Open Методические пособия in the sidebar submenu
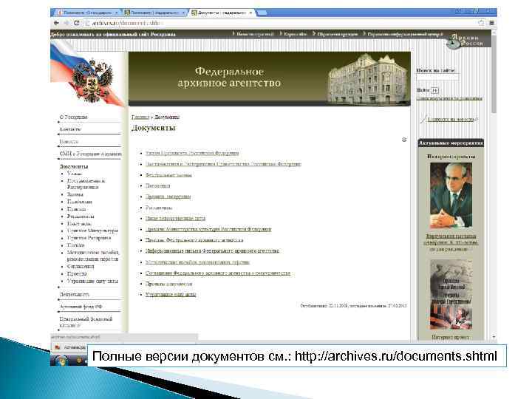The image size is (532, 399). click(93, 256)
